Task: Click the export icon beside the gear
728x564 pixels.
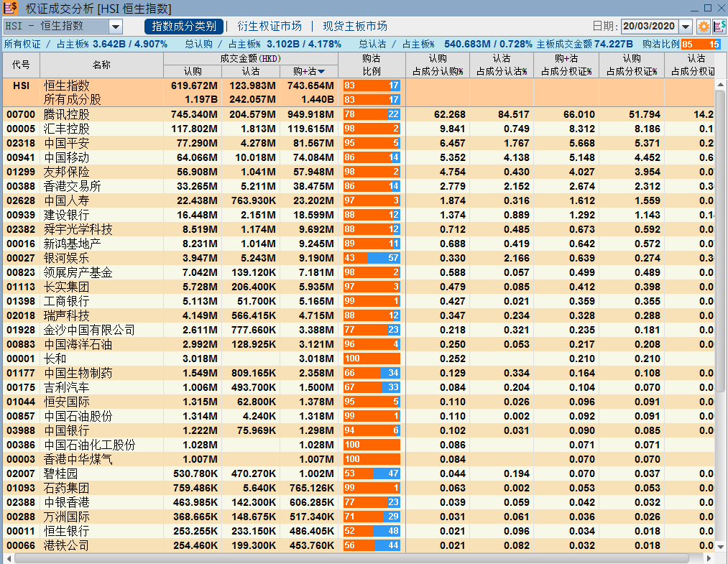Action: (x=719, y=27)
